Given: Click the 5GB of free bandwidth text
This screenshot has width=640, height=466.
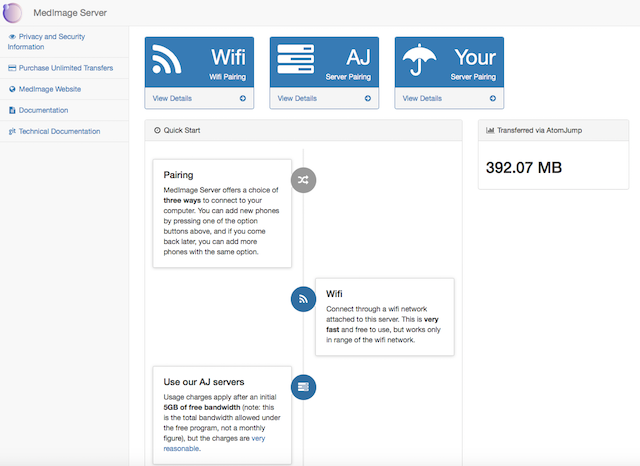Looking at the screenshot, I should (x=202, y=407).
